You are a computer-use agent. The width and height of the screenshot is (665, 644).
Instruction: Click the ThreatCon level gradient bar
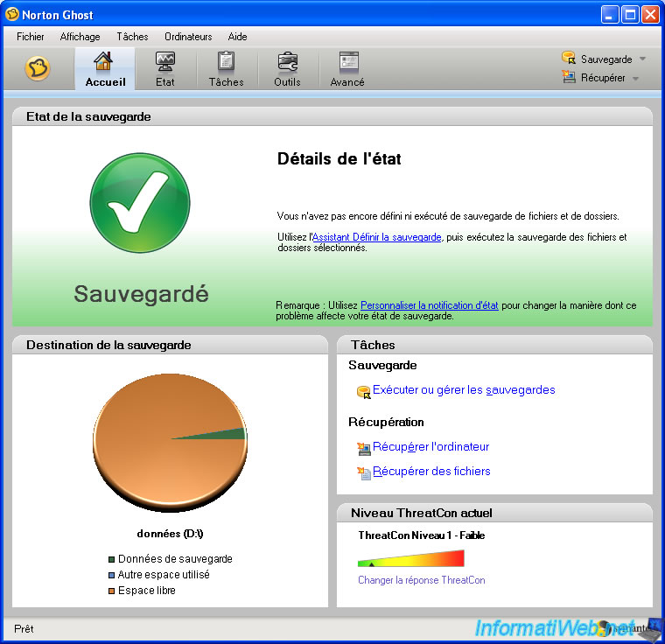[x=411, y=558]
